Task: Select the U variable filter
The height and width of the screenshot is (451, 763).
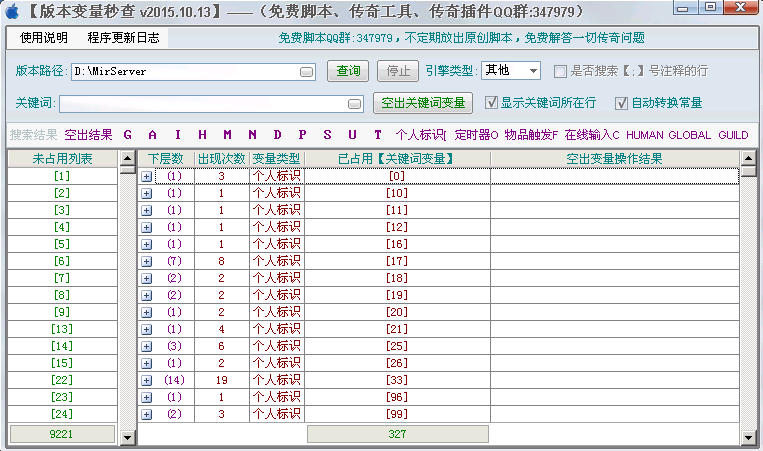Action: click(x=352, y=135)
